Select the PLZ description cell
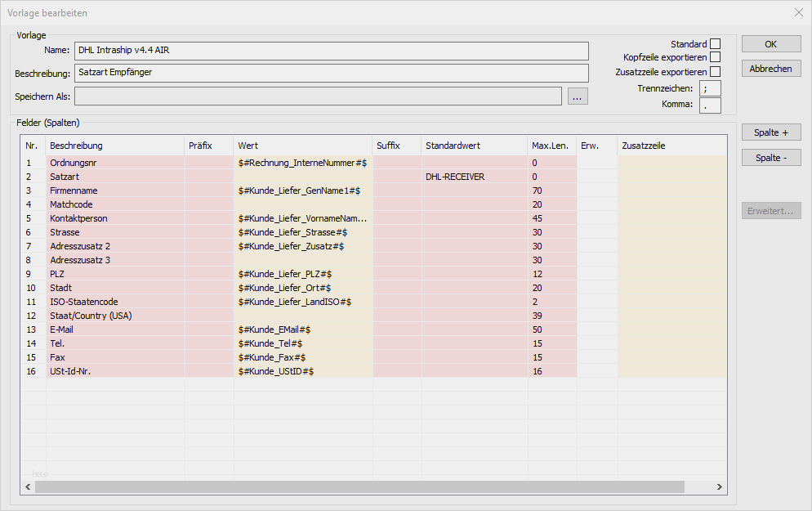This screenshot has height=511, width=812. 115,274
